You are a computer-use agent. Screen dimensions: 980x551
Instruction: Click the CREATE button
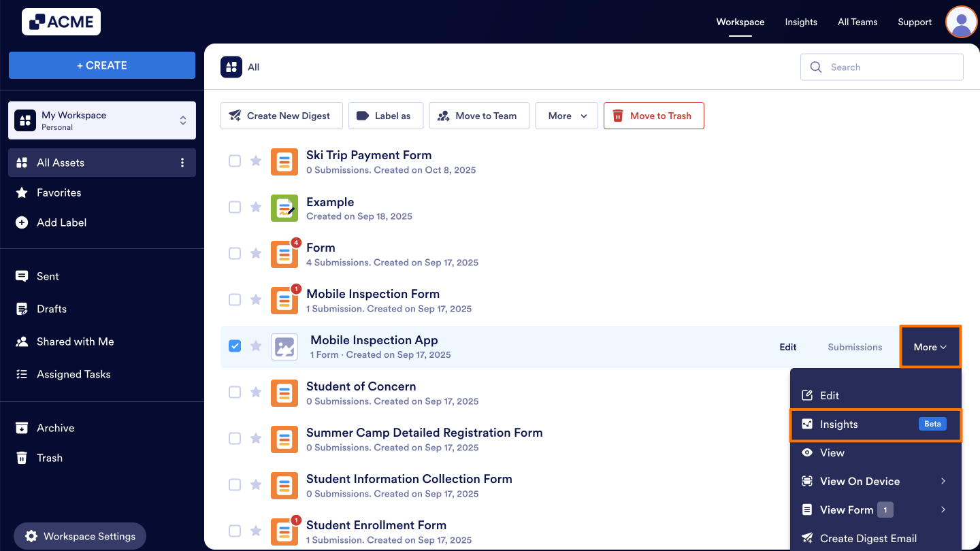pos(102,65)
